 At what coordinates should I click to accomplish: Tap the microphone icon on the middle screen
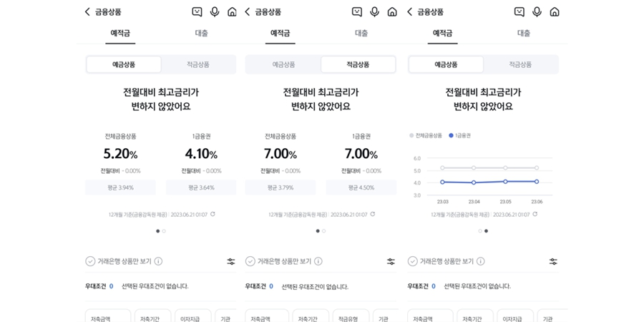click(374, 12)
